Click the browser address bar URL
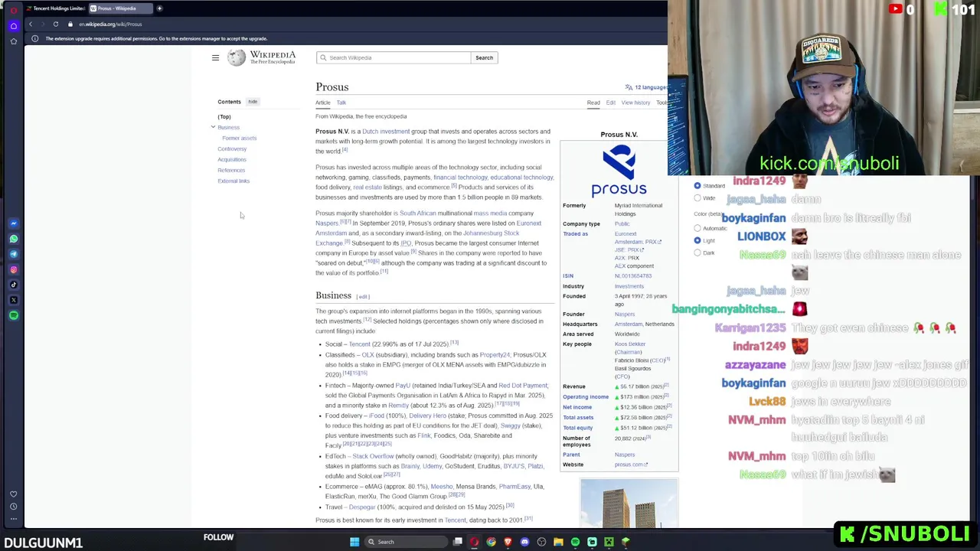Screen dimensions: 980x551 click(110, 24)
